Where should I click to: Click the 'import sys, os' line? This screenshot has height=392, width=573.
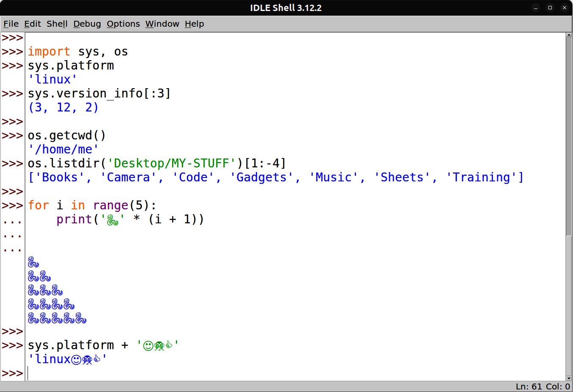tap(78, 52)
